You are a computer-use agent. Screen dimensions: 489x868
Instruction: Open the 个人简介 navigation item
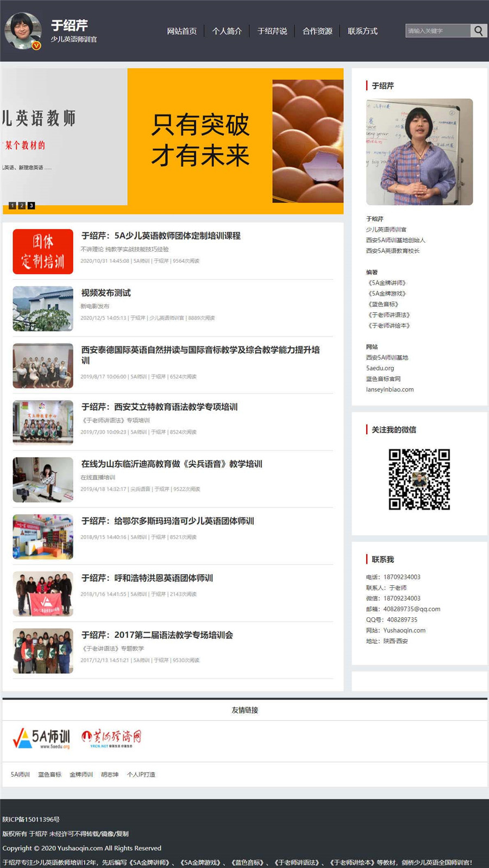pyautogui.click(x=227, y=31)
